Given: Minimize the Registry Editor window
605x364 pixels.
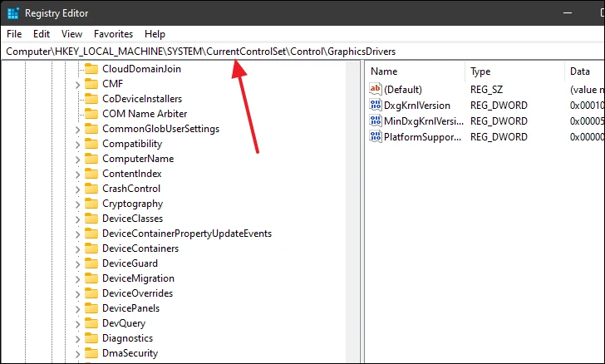Looking at the screenshot, I should (x=567, y=12).
